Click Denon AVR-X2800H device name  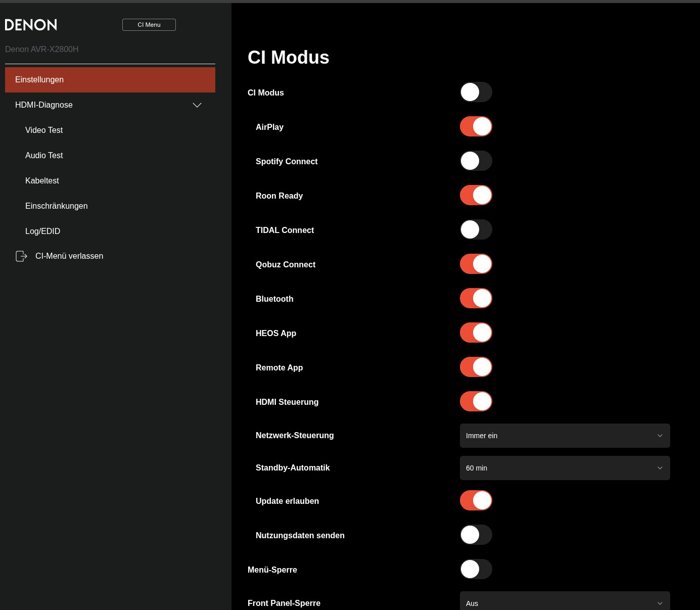pyautogui.click(x=42, y=49)
